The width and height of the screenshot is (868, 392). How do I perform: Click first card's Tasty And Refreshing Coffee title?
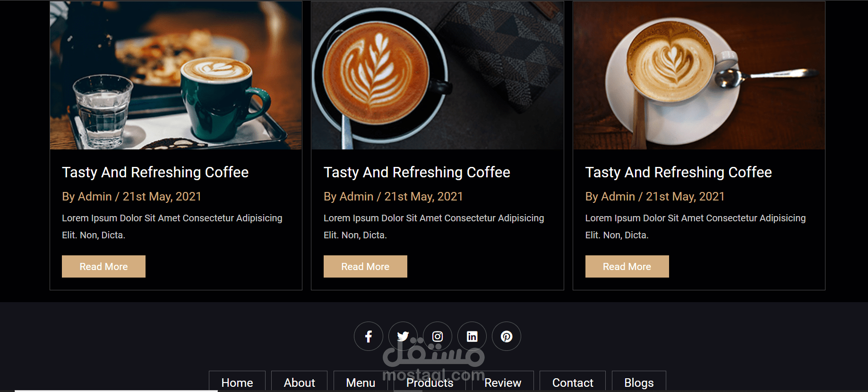click(155, 172)
